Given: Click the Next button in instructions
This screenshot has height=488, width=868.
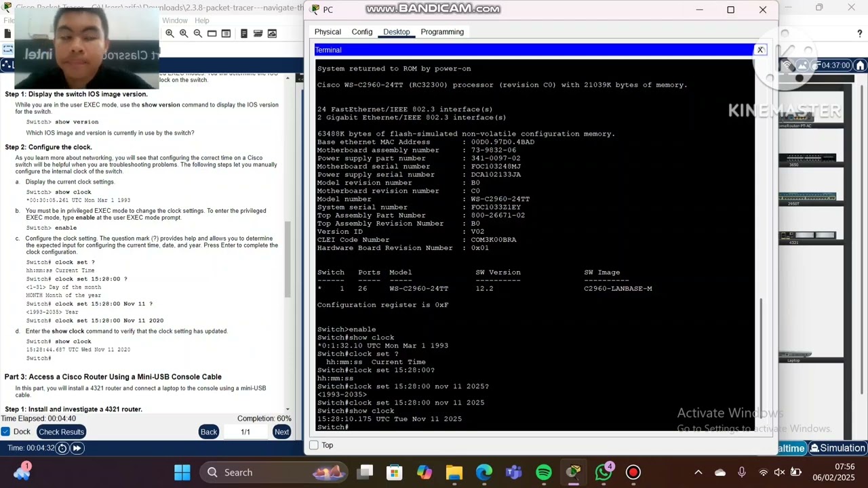Looking at the screenshot, I should (281, 432).
